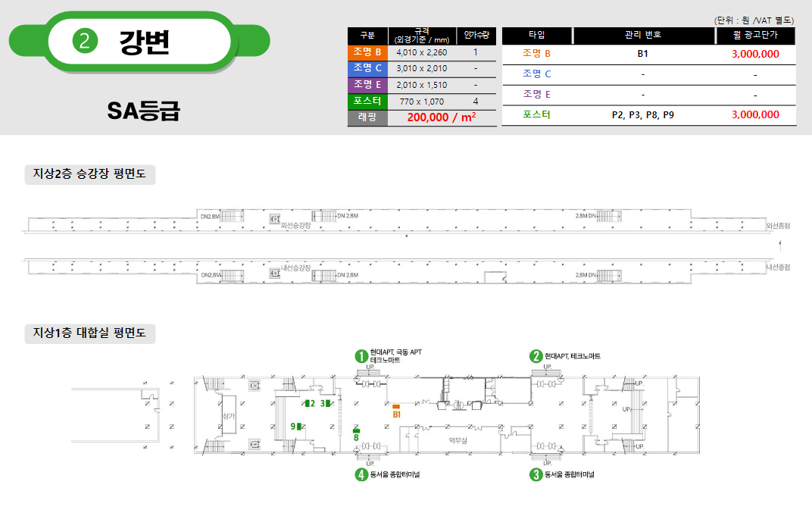812x513 pixels.
Task: Select green 포스터 text in price table
Action: 536,114
